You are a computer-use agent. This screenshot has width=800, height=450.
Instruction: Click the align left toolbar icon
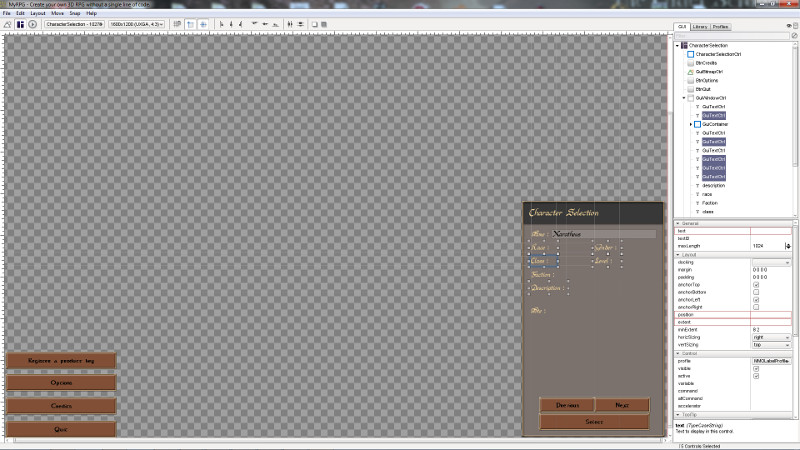click(221, 24)
